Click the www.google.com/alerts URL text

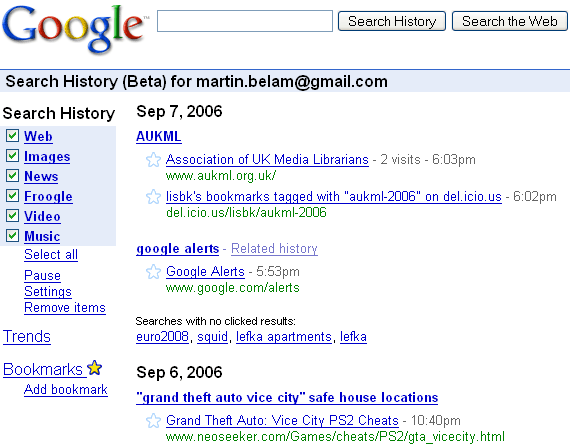(233, 288)
